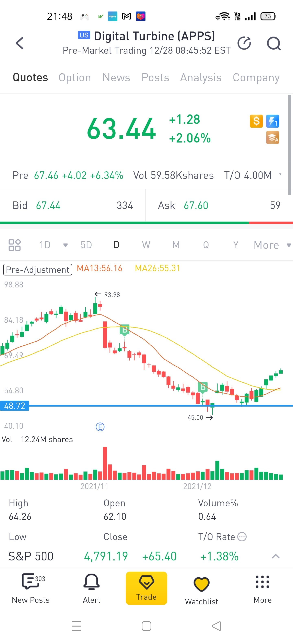Select the D daily chart period
This screenshot has width=293, height=644.
tap(116, 245)
